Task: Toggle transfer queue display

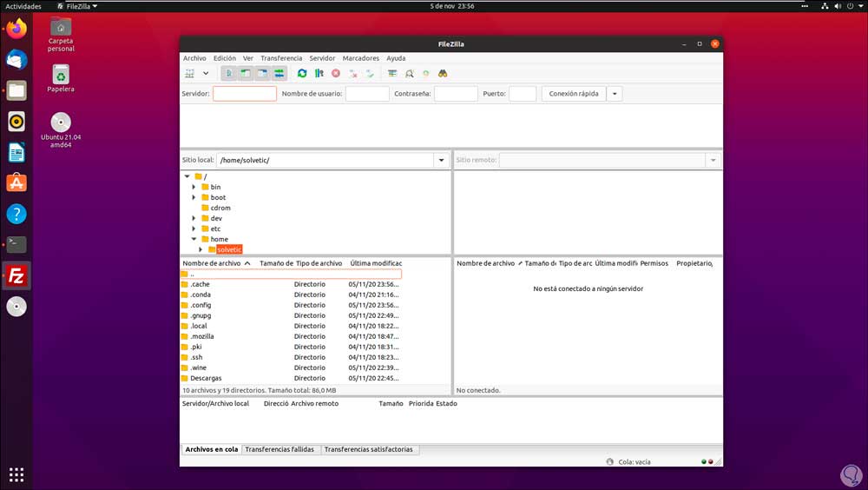Action: (279, 73)
